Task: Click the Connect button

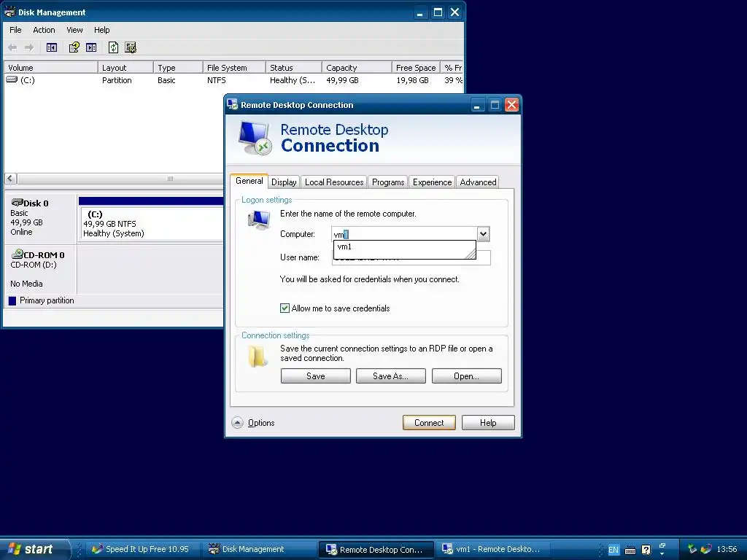Action: (x=429, y=423)
